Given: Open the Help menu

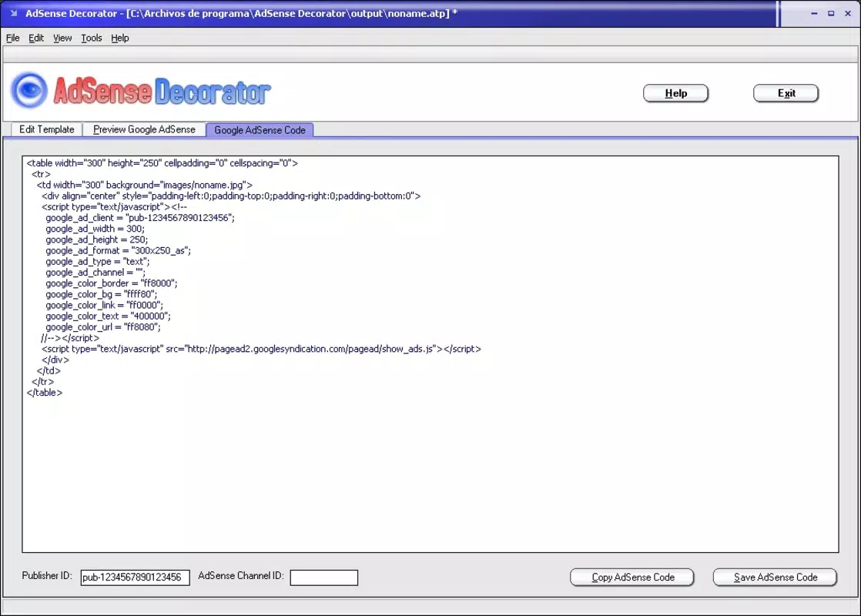Looking at the screenshot, I should click(119, 38).
